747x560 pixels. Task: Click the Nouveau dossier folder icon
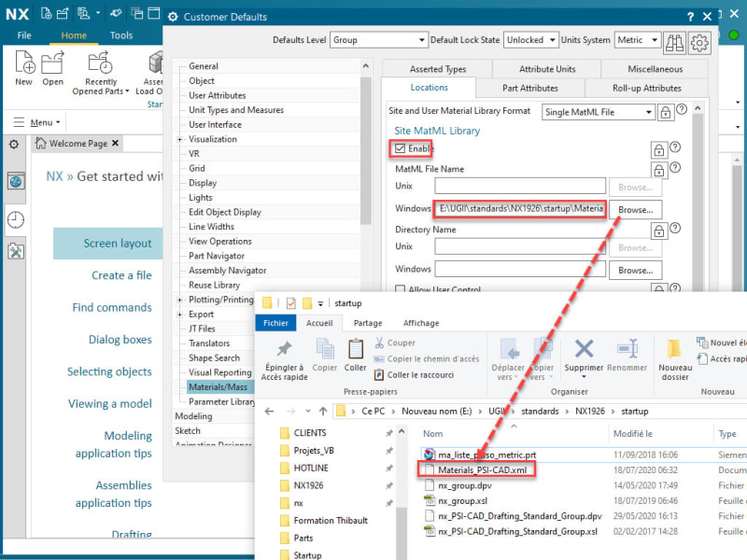[x=674, y=348]
